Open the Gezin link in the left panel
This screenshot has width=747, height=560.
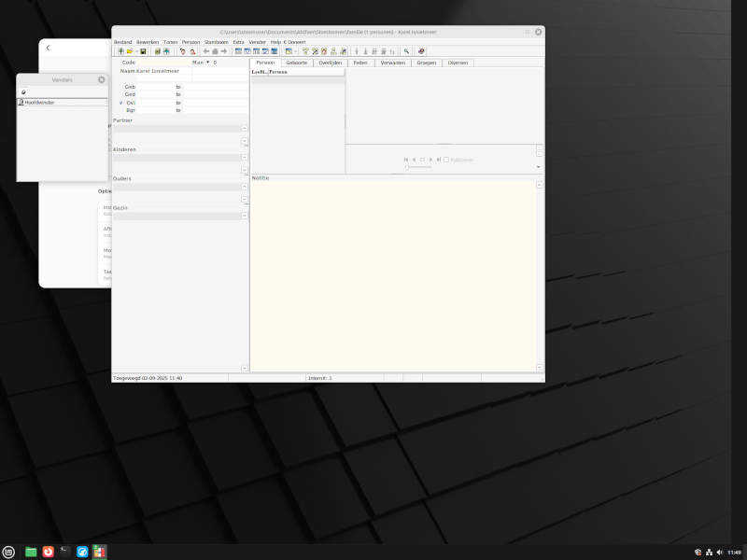click(120, 207)
